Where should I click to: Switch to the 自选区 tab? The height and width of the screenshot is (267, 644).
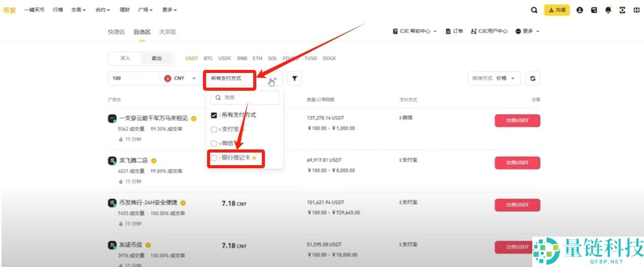tap(142, 32)
